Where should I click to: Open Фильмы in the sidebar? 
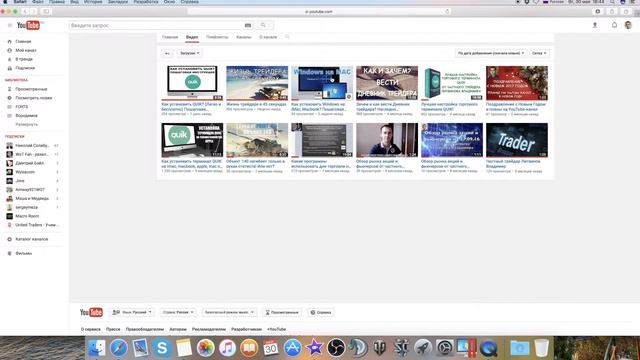23,253
